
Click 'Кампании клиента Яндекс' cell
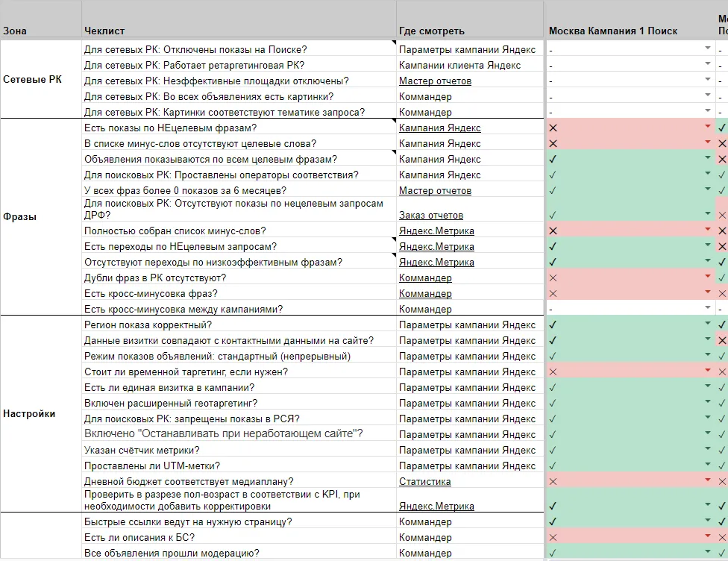[x=470, y=65]
